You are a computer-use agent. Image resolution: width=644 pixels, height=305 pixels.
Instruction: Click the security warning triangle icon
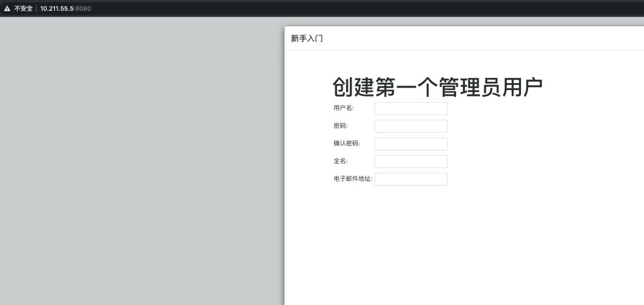pyautogui.click(x=7, y=8)
